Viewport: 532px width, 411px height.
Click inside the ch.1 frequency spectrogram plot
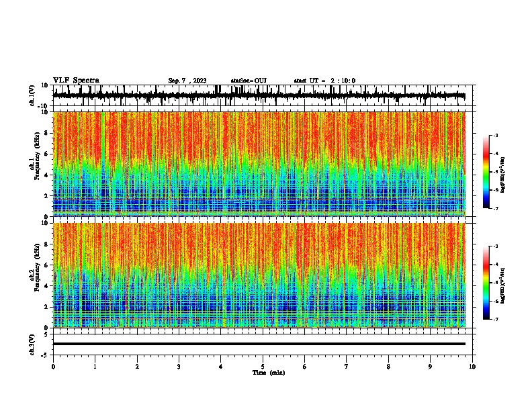coord(259,164)
